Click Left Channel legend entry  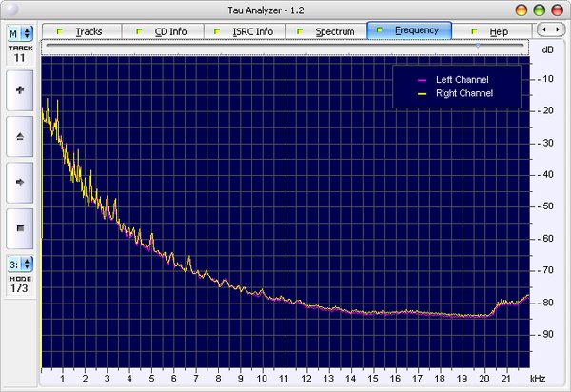(x=463, y=80)
